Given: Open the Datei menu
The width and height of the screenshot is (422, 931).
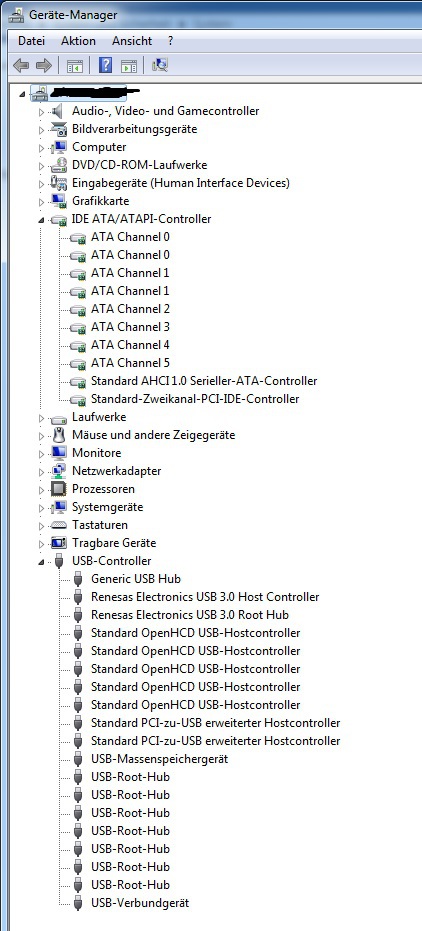Looking at the screenshot, I should coord(31,41).
